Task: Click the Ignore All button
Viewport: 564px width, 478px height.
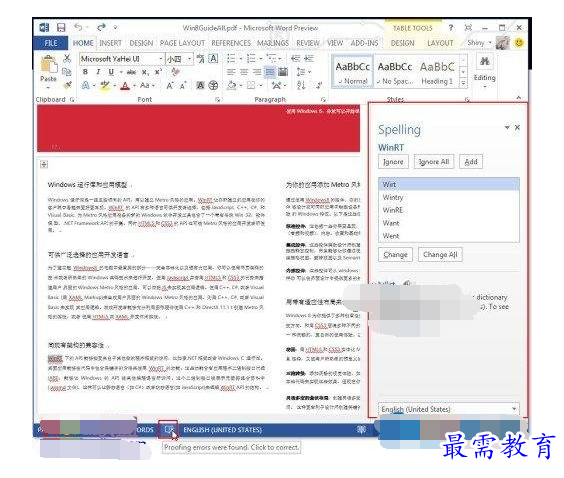Action: click(434, 162)
